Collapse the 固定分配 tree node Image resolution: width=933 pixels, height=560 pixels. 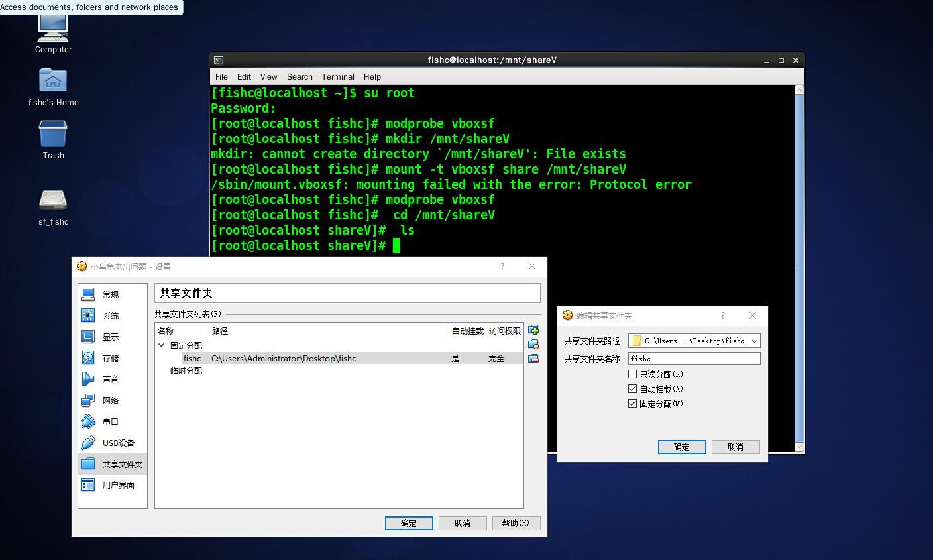click(x=161, y=345)
